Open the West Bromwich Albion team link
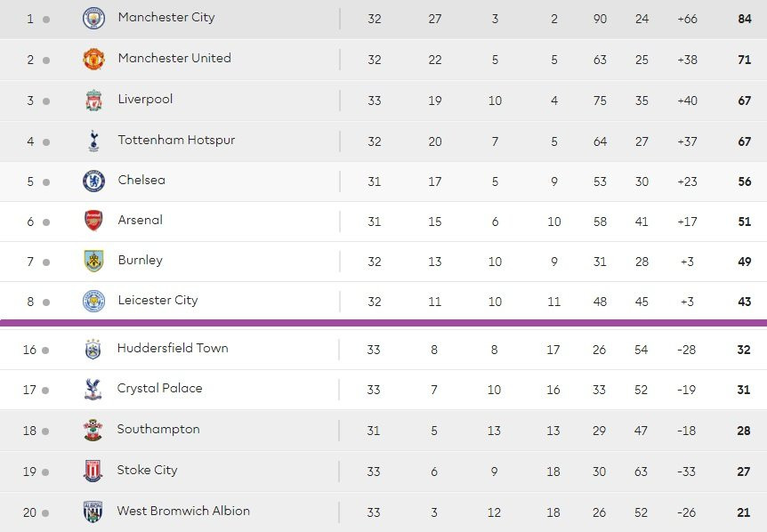 [x=183, y=511]
